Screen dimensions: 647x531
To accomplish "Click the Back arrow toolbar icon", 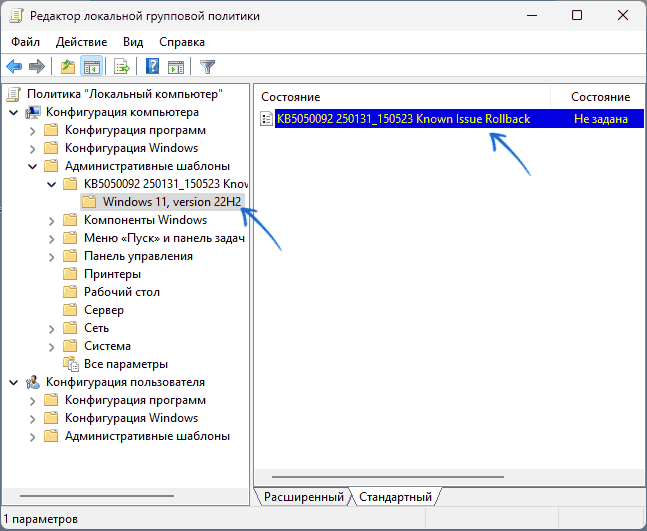I will point(14,66).
